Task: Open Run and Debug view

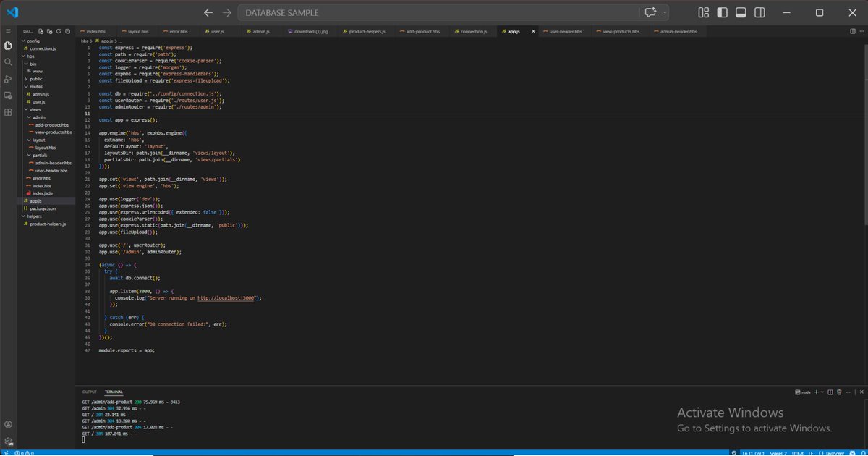Action: (x=8, y=79)
